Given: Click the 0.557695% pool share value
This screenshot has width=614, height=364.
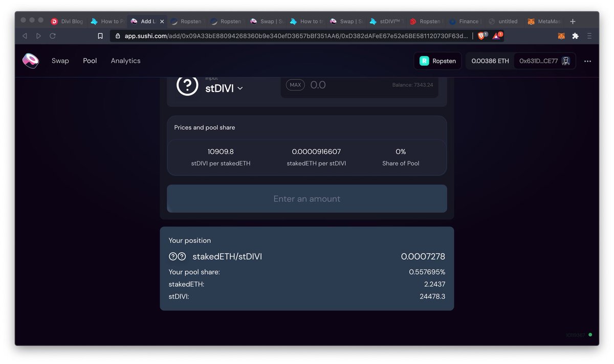Looking at the screenshot, I should point(427,272).
